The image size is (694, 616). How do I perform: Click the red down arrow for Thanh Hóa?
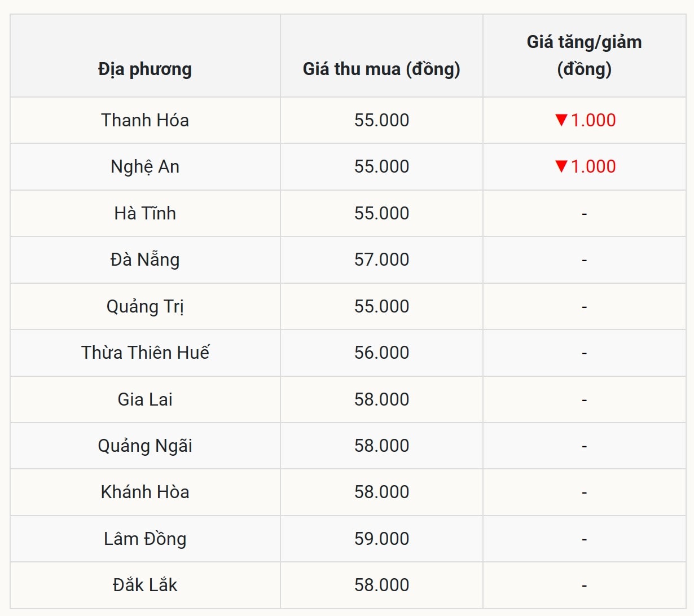[561, 120]
